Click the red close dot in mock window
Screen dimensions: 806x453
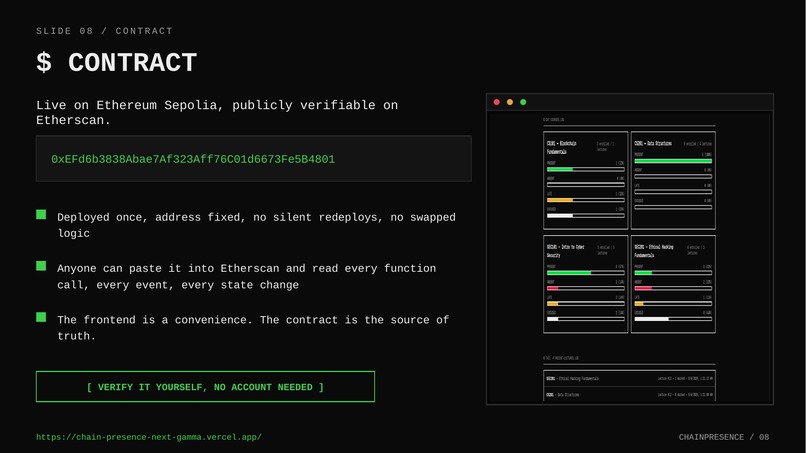[497, 102]
